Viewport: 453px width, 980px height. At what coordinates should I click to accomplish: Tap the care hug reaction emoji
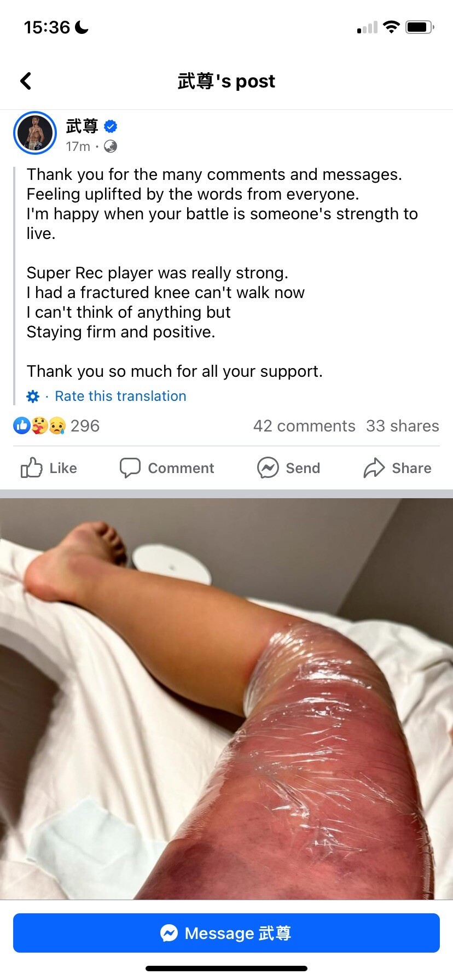tap(39, 425)
